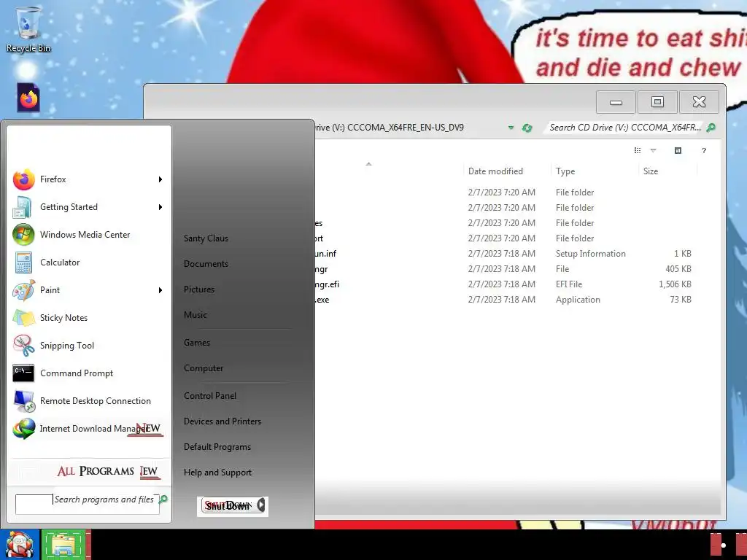
Task: Select the Application row, 73 KB
Action: click(x=505, y=300)
